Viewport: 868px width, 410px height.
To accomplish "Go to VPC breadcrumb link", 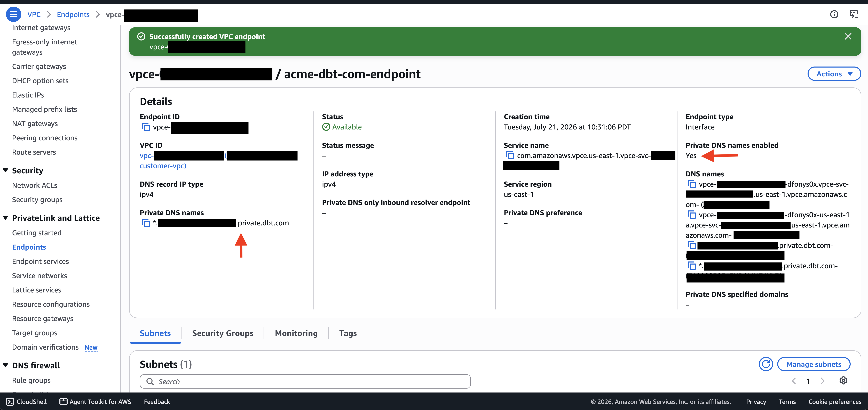I will tap(34, 14).
